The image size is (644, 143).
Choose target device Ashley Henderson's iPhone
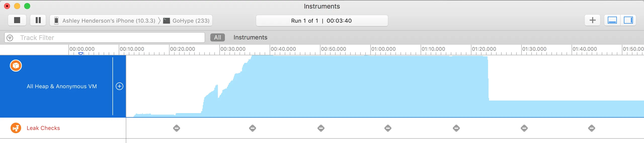[108, 21]
